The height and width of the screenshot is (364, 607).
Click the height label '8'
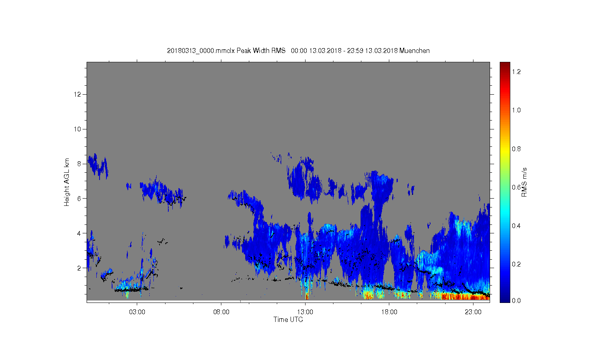click(80, 164)
